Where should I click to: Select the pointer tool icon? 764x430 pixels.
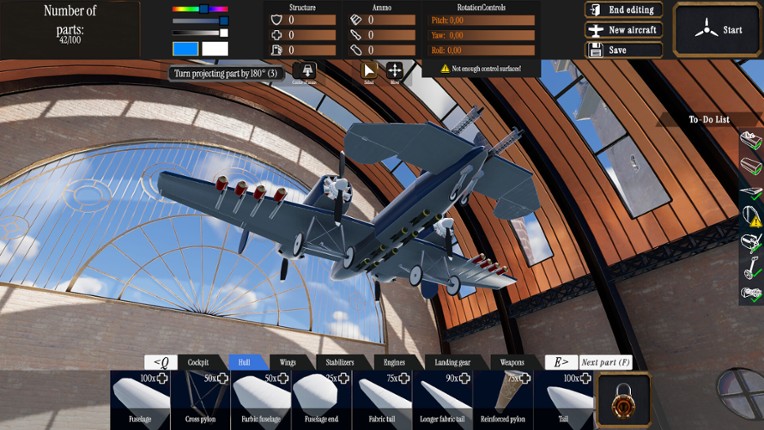point(369,70)
